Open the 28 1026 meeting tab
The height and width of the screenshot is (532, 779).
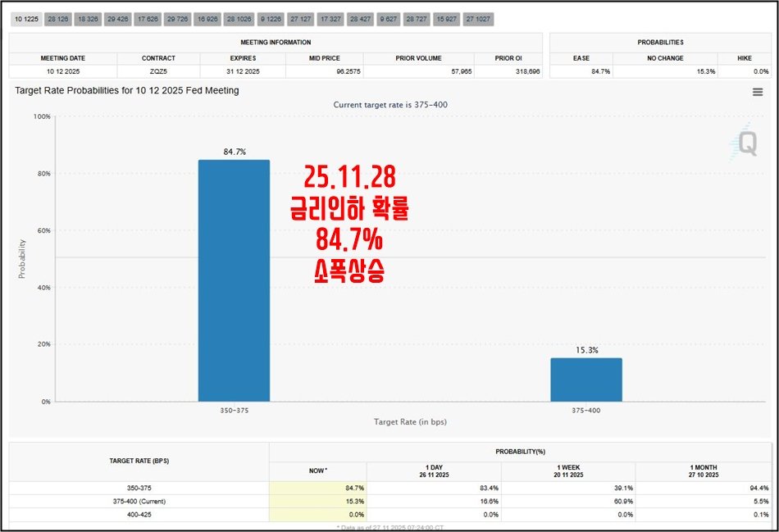[x=239, y=18]
